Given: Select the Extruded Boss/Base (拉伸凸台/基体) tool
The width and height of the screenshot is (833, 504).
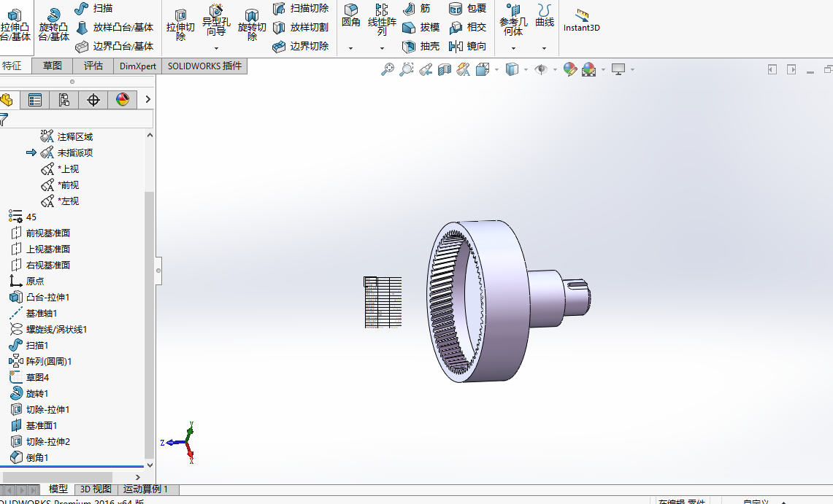Looking at the screenshot, I should point(15,26).
